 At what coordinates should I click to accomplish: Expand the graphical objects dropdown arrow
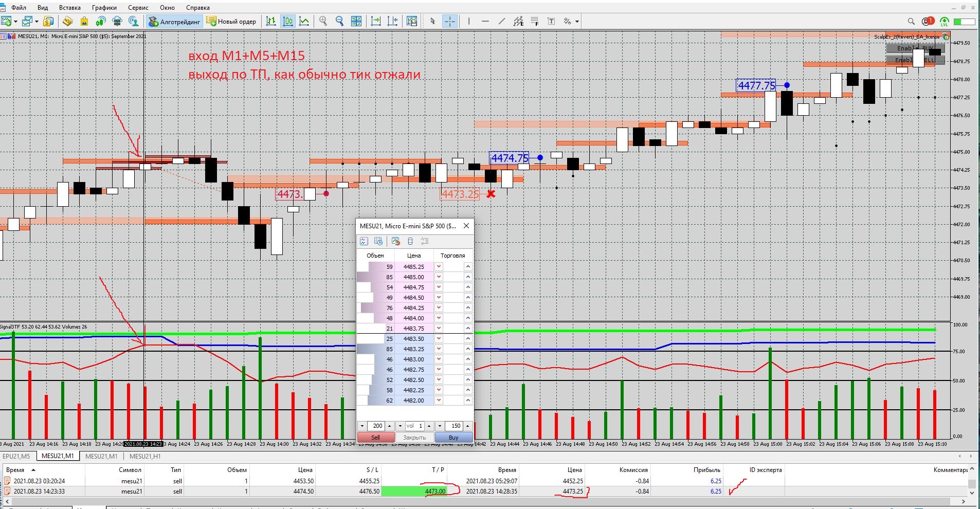[x=577, y=22]
